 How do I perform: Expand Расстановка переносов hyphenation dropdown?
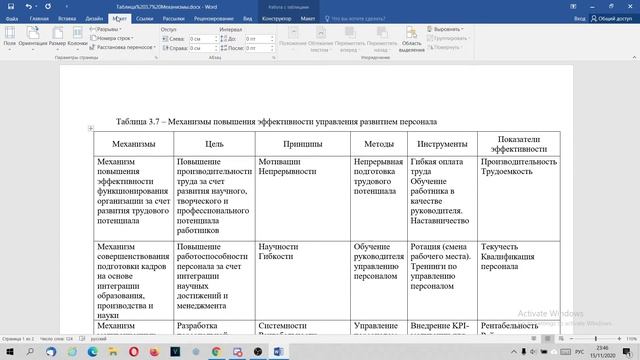click(x=123, y=47)
